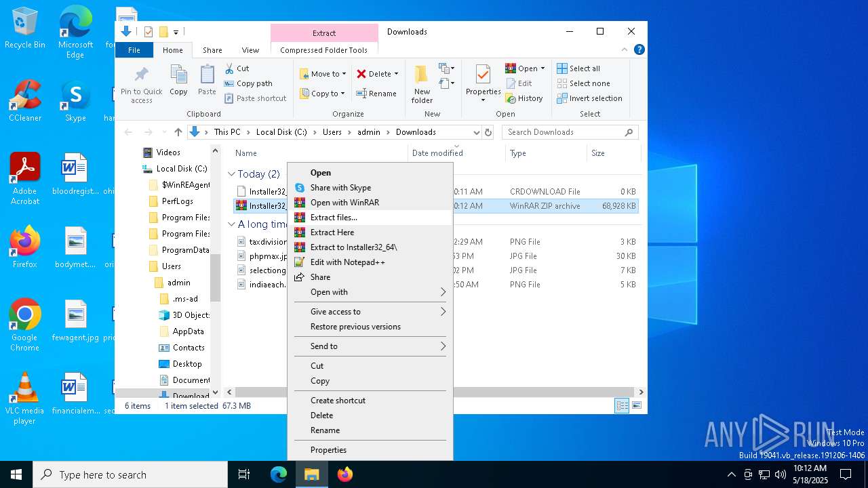Collapse the Today (2) group
Image resolution: width=868 pixels, height=488 pixels.
pos(231,174)
